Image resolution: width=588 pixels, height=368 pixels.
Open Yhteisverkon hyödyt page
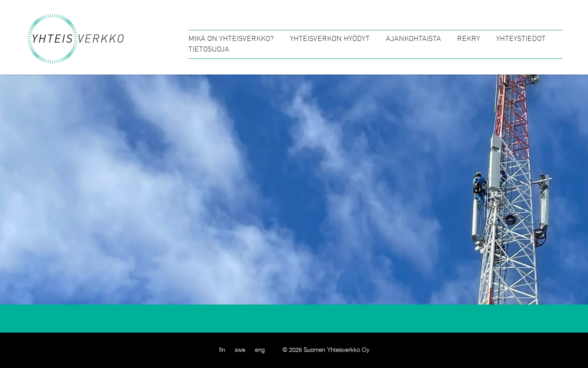click(x=329, y=39)
